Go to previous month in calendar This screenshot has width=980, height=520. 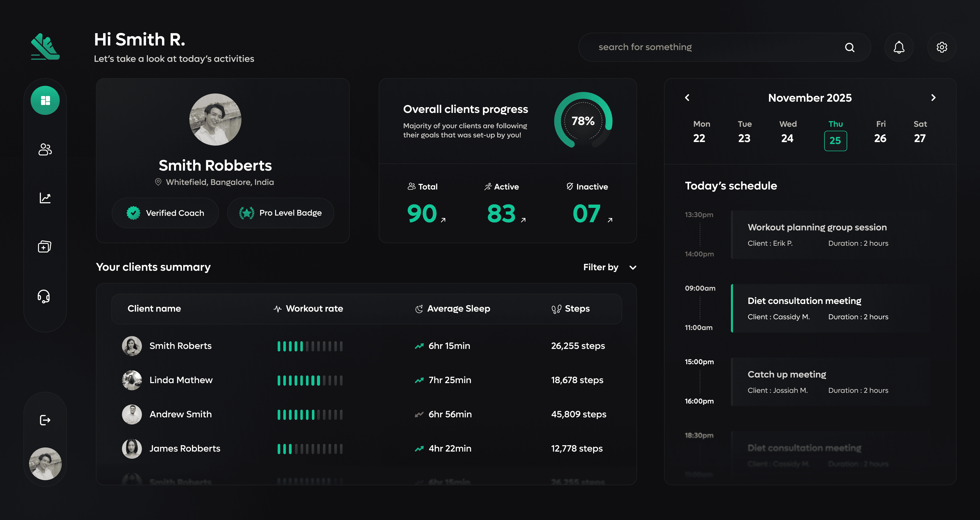point(687,98)
